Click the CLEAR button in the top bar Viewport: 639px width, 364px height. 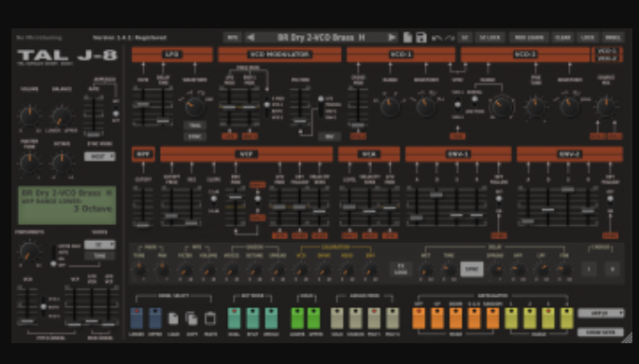click(562, 38)
